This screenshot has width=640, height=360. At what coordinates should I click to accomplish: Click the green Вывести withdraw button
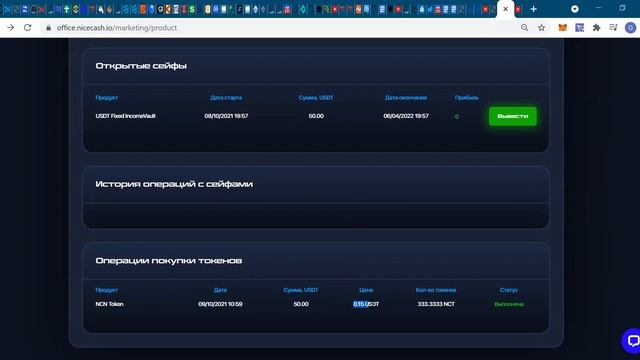coord(513,116)
